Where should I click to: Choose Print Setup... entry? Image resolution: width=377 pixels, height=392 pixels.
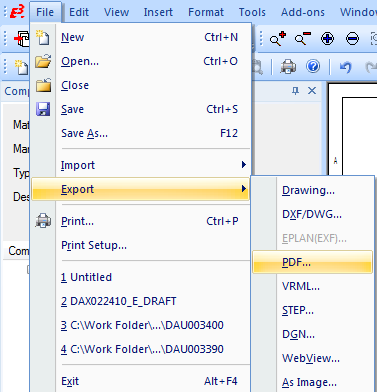(x=140, y=245)
